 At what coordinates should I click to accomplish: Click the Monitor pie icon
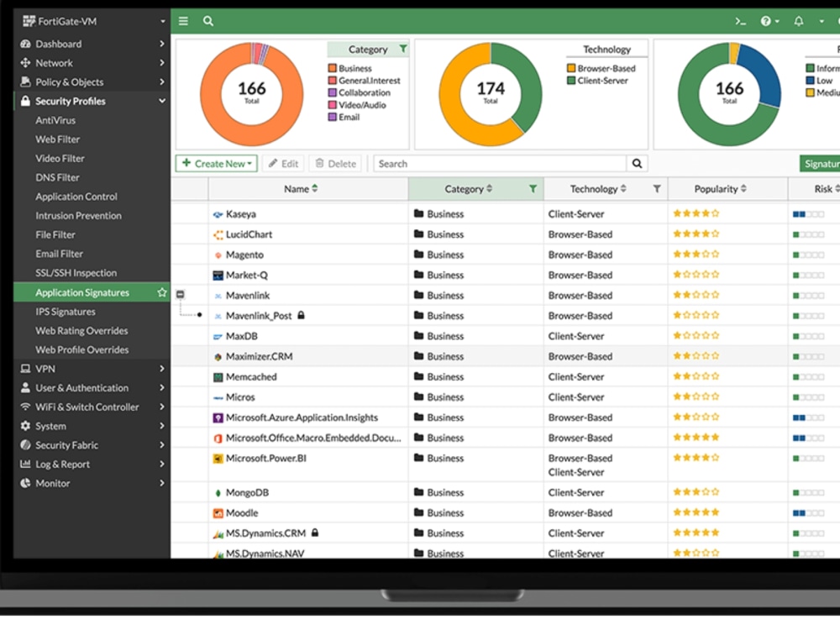click(25, 483)
